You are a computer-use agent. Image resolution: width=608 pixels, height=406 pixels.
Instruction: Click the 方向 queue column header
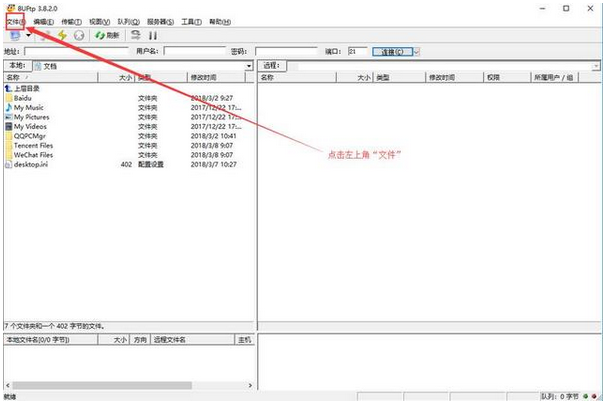pyautogui.click(x=140, y=340)
